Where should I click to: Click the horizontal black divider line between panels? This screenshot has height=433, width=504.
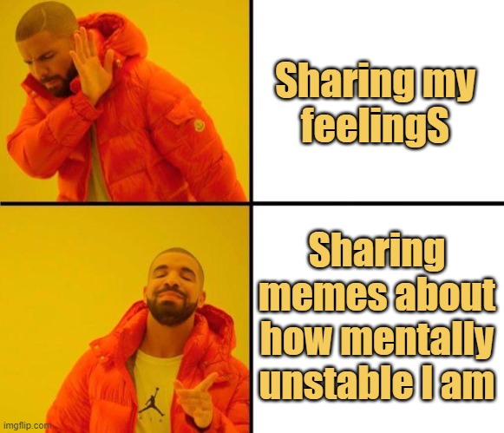pos(252,203)
